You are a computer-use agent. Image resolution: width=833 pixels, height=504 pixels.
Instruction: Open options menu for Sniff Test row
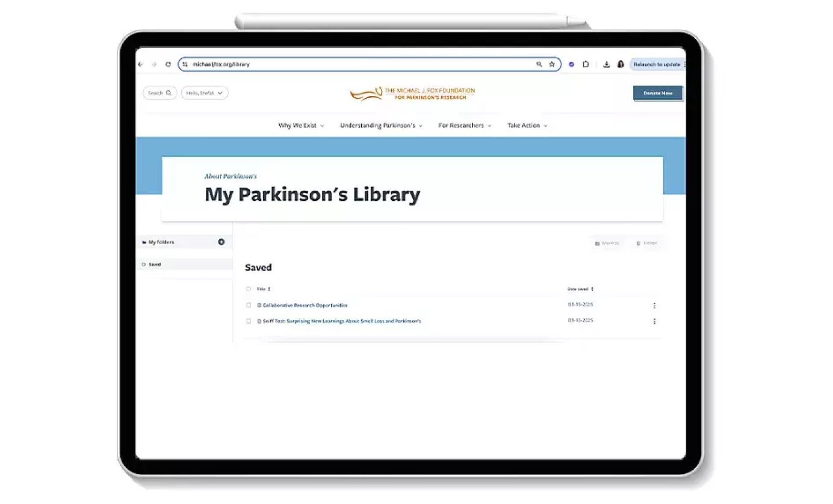tap(654, 321)
